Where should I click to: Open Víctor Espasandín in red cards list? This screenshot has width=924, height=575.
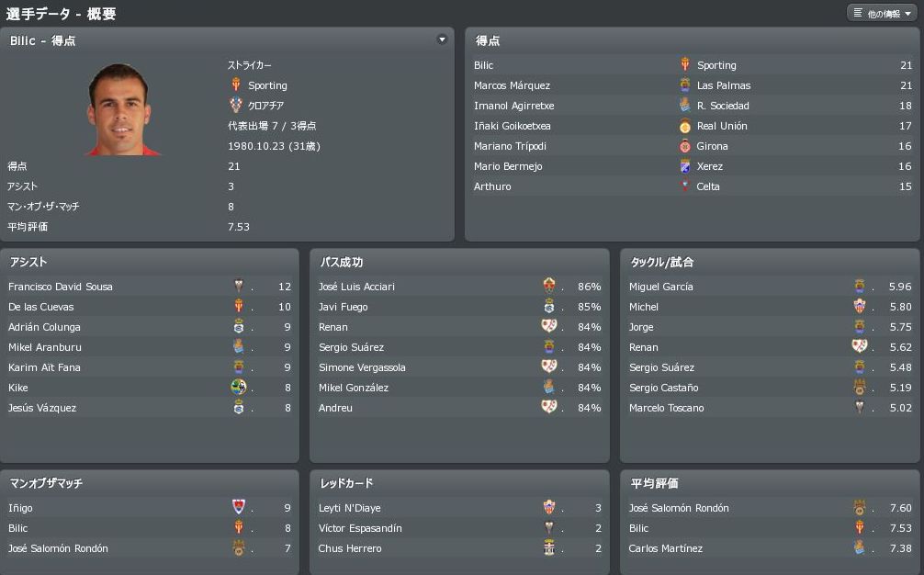pos(360,528)
